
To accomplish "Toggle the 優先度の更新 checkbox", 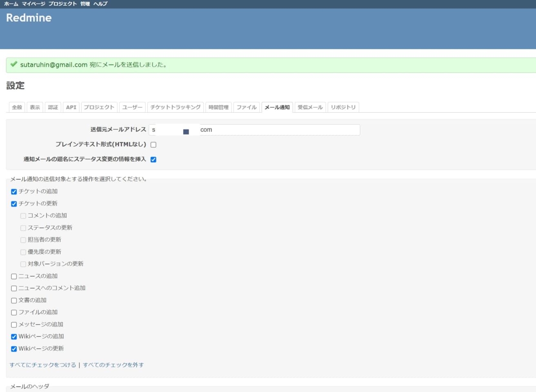I will tap(23, 252).
